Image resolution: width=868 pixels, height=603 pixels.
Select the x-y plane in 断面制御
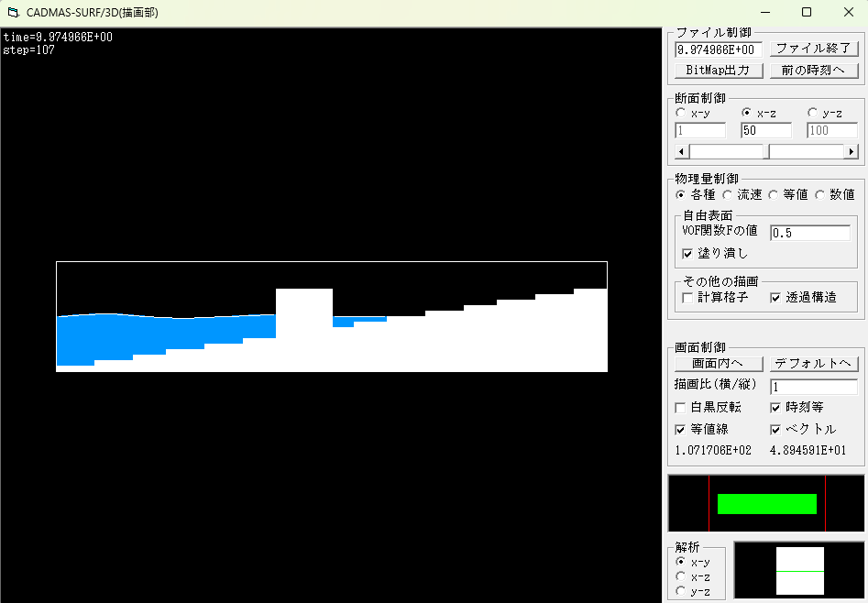click(681, 114)
